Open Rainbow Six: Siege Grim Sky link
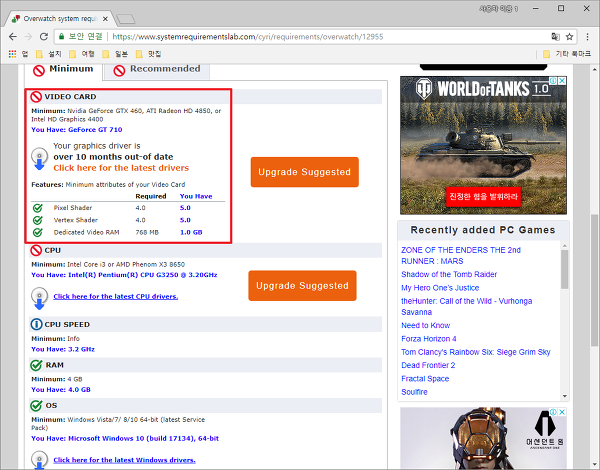This screenshot has width=600, height=470. point(476,352)
